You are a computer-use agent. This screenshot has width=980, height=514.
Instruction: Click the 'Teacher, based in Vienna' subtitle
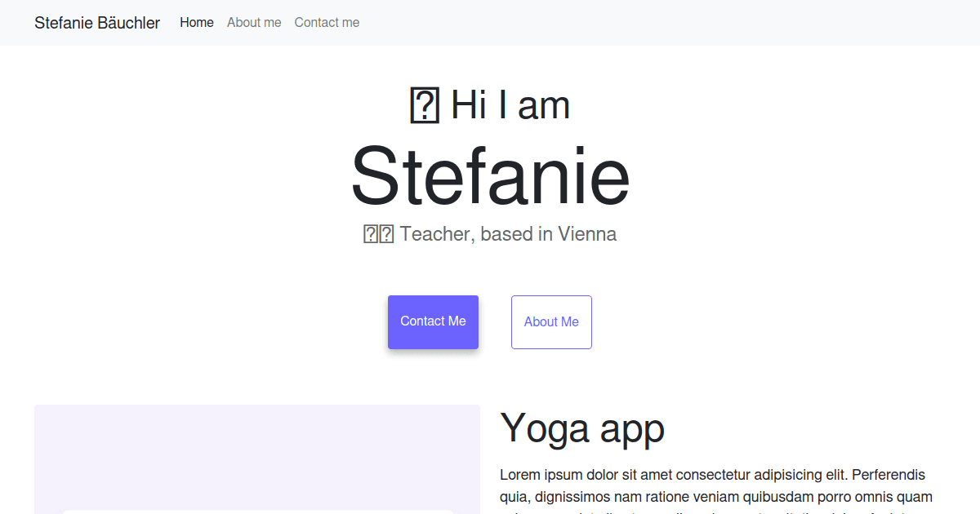(490, 234)
